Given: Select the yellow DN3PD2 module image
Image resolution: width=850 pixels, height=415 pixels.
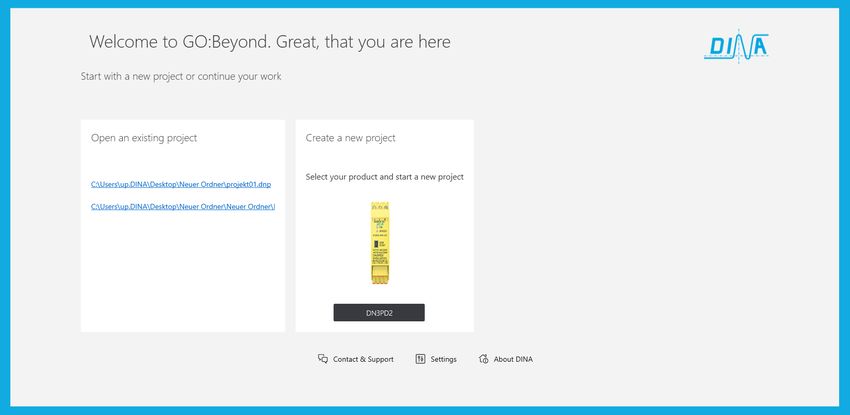Looking at the screenshot, I should (379, 243).
